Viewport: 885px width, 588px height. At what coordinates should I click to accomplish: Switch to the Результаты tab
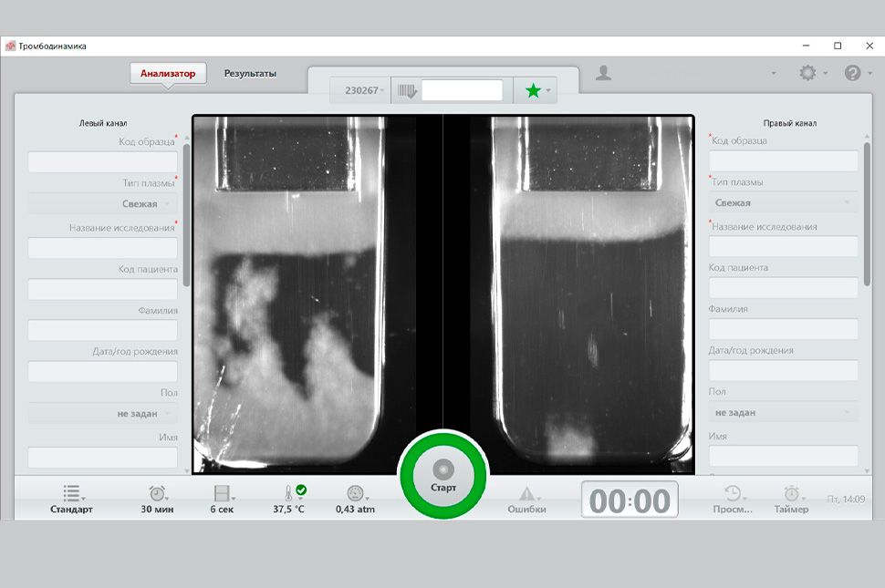click(x=250, y=74)
